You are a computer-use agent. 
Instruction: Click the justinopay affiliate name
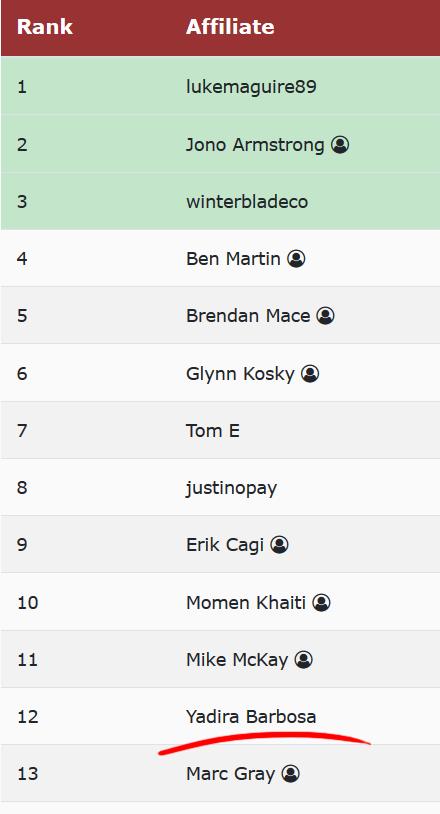(x=231, y=489)
